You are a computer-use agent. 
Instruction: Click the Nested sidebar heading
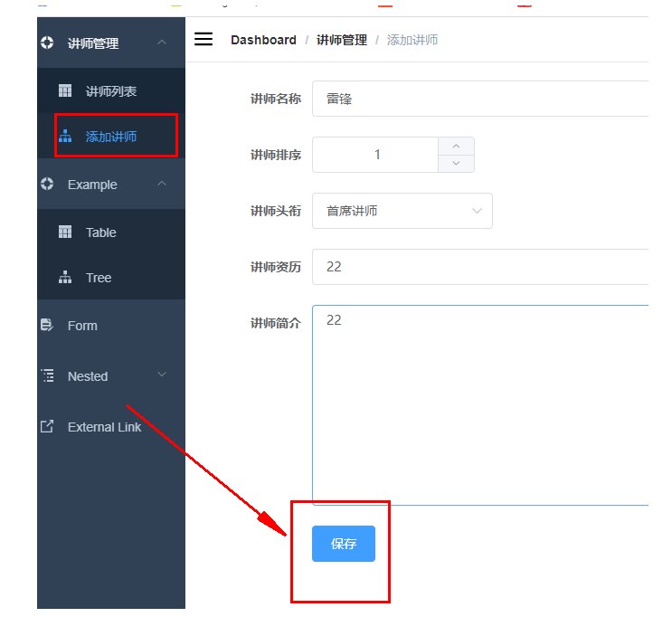click(x=111, y=376)
